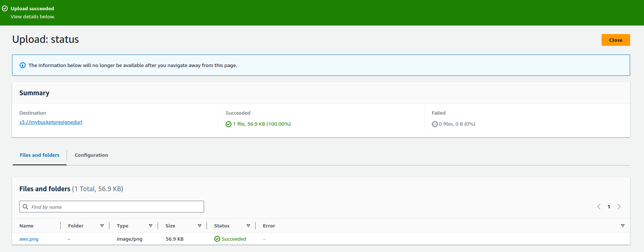Sort by Size column arrow
This screenshot has width=644, height=252.
tap(200, 226)
